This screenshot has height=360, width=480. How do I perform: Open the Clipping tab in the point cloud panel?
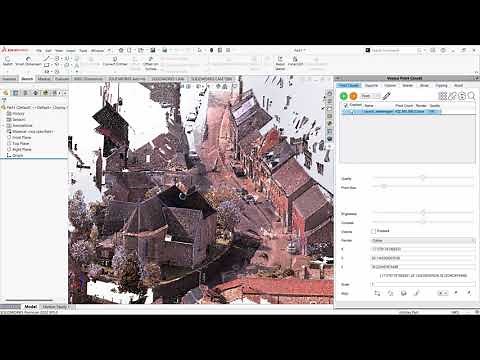(x=441, y=86)
